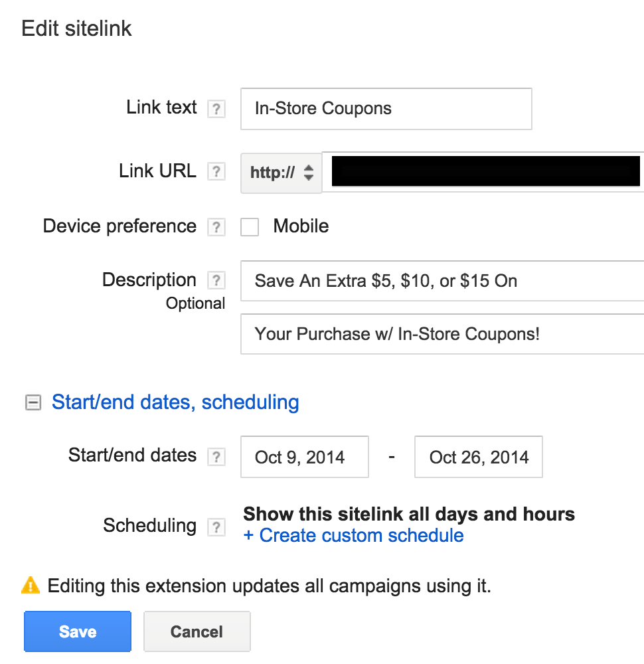Collapse the scheduling section via minus icon
644x664 pixels.
point(32,402)
